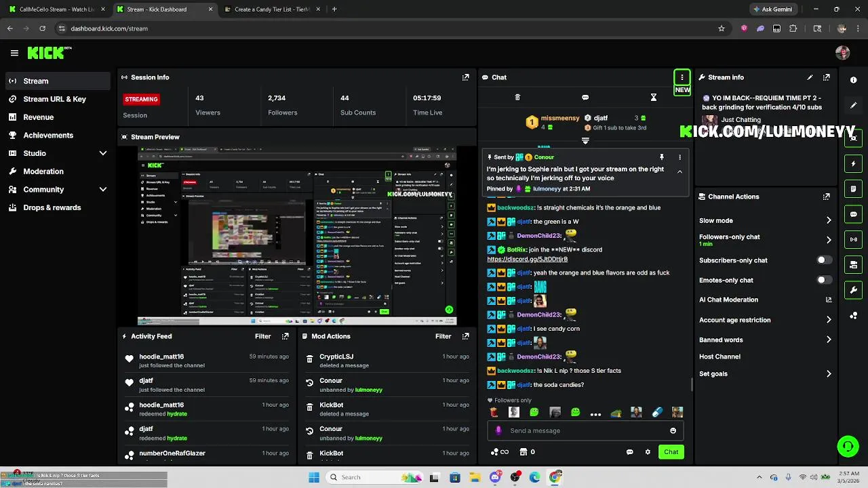Click Host Channel action
This screenshot has height=488, width=868.
[719, 357]
